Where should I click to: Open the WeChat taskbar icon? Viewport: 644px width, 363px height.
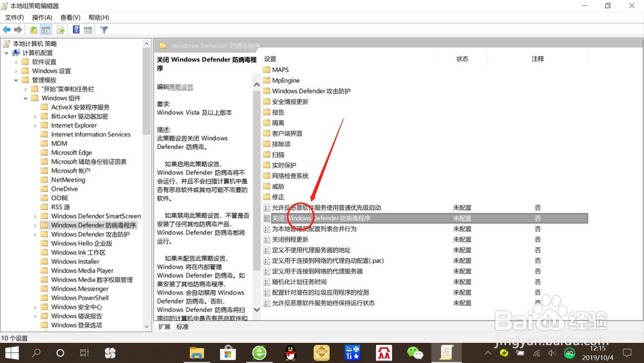pyautogui.click(x=415, y=353)
